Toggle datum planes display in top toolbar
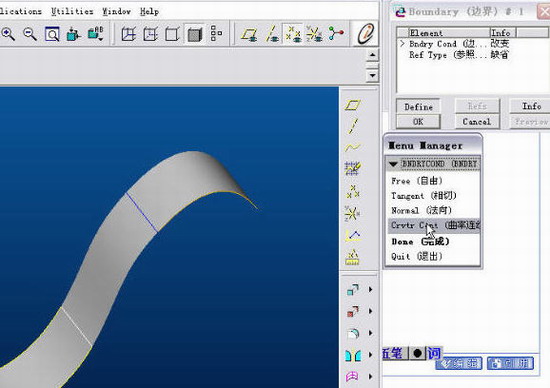 [x=249, y=34]
